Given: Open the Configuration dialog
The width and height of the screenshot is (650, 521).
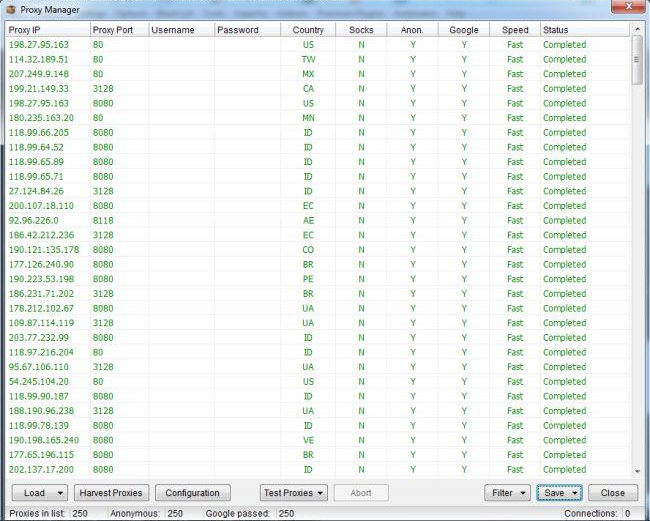Looking at the screenshot, I should click(x=192, y=493).
